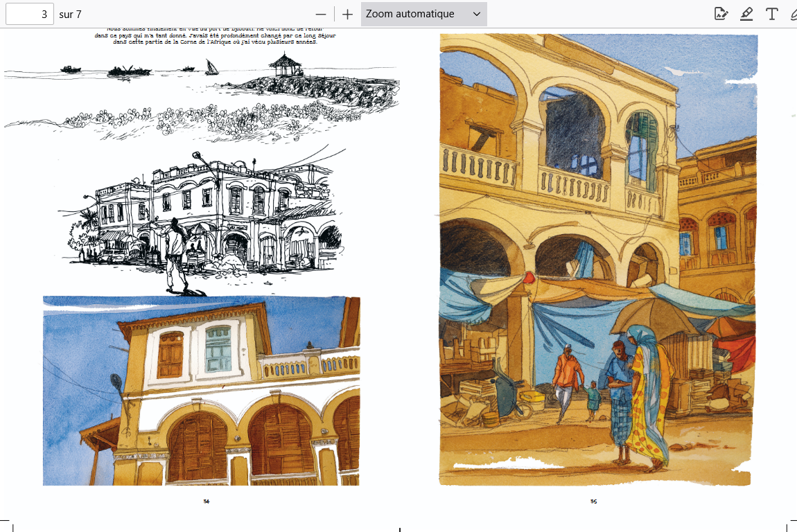Click the full-page market street watercolor
The image size is (797, 532).
(598, 260)
